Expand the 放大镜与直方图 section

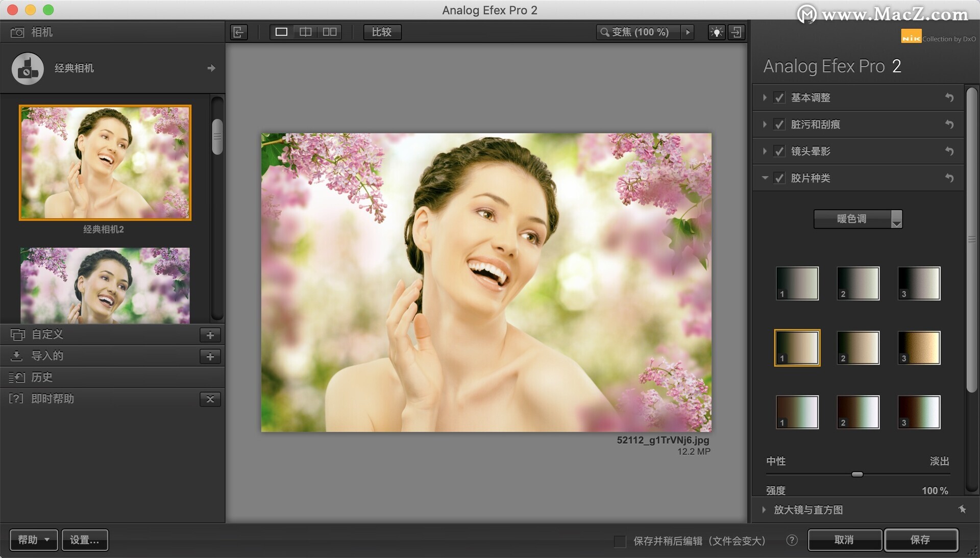pos(764,510)
